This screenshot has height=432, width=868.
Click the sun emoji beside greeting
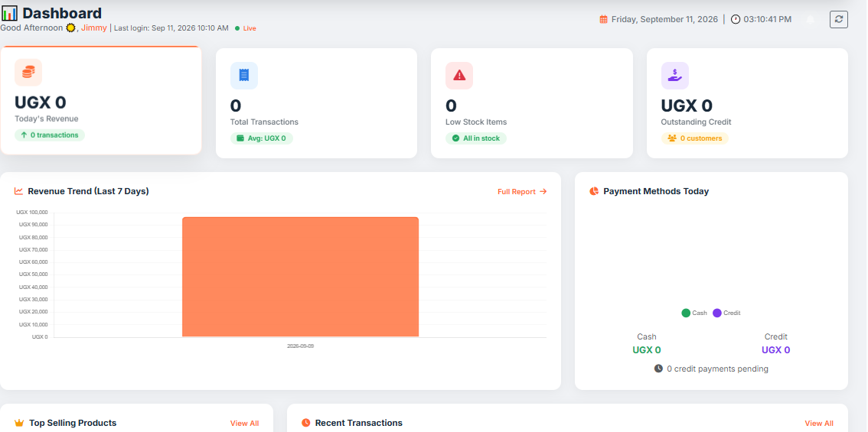click(71, 28)
